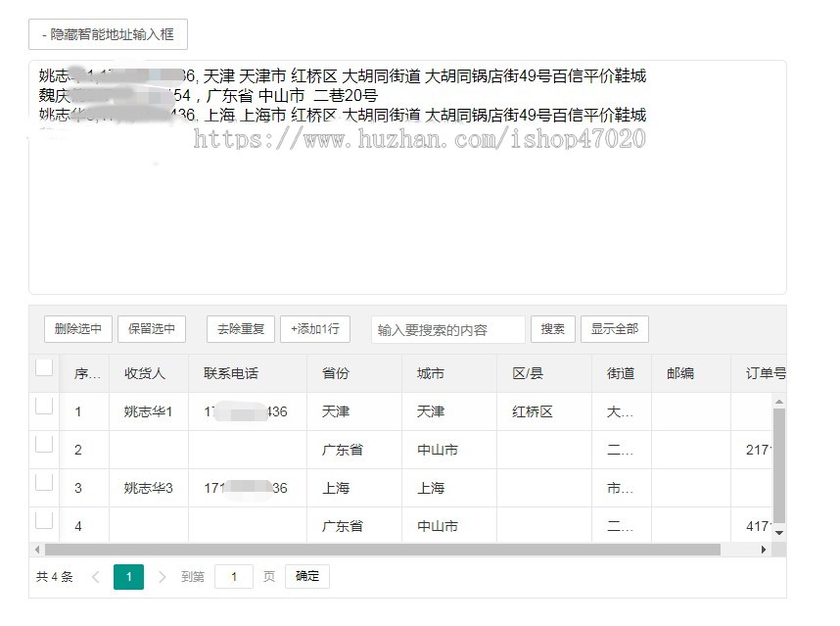840x626 pixels.
Task: Click the horizontal scrollbar right arrow
Action: [764, 550]
